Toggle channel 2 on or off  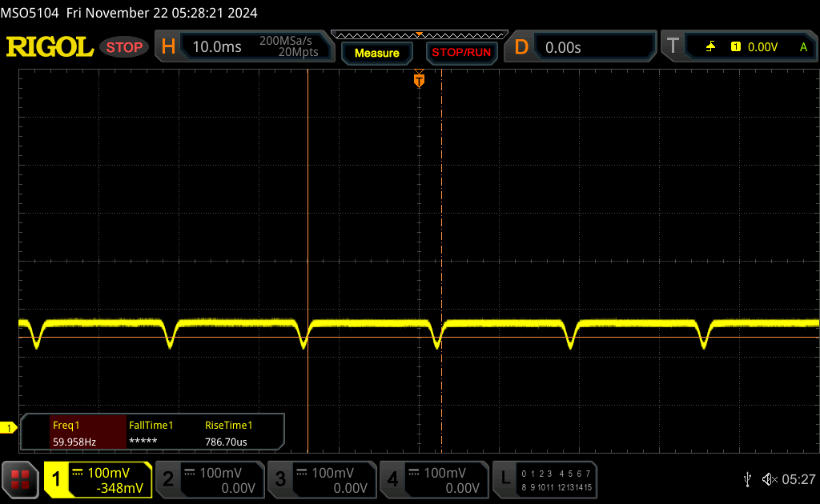pos(168,479)
